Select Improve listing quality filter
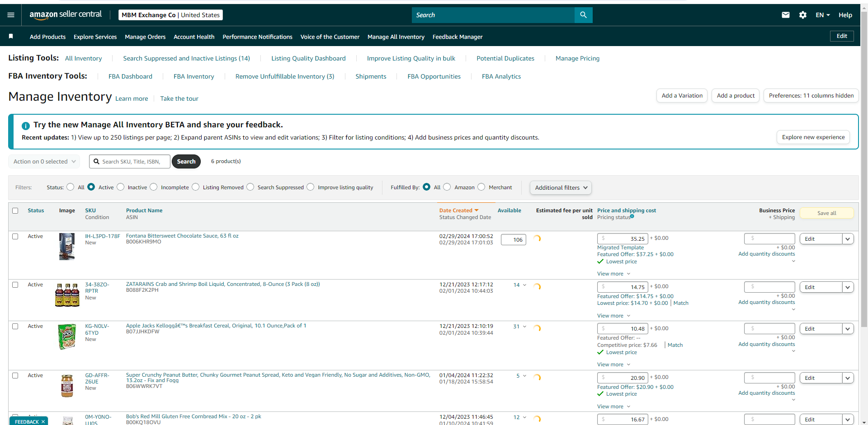 point(311,187)
